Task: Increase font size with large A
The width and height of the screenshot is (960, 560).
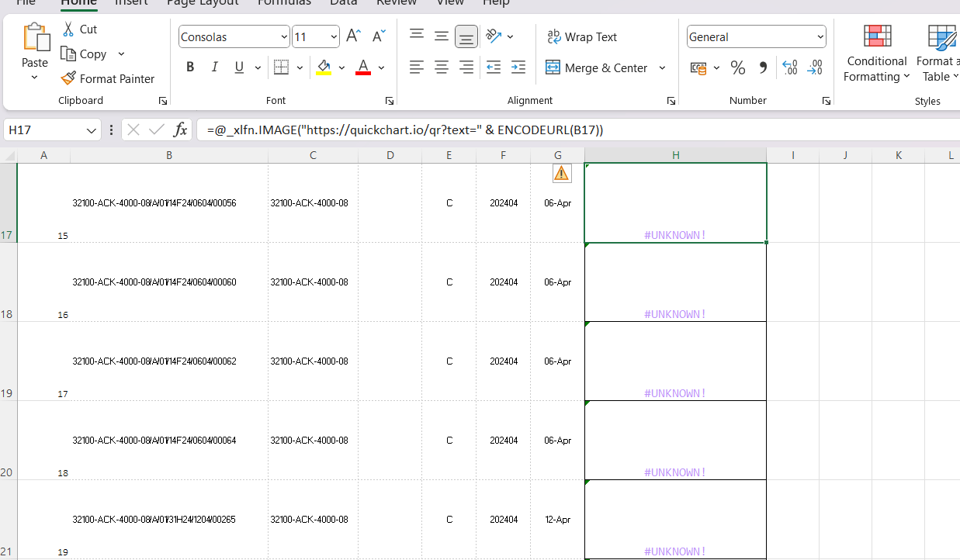Action: [353, 36]
